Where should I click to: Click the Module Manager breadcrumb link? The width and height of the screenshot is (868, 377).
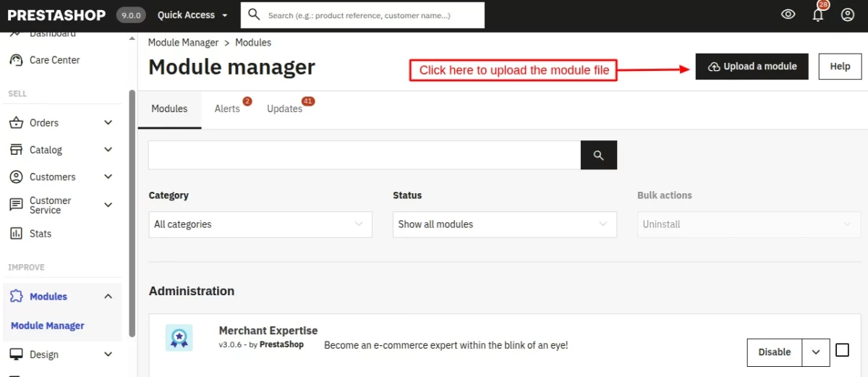183,43
